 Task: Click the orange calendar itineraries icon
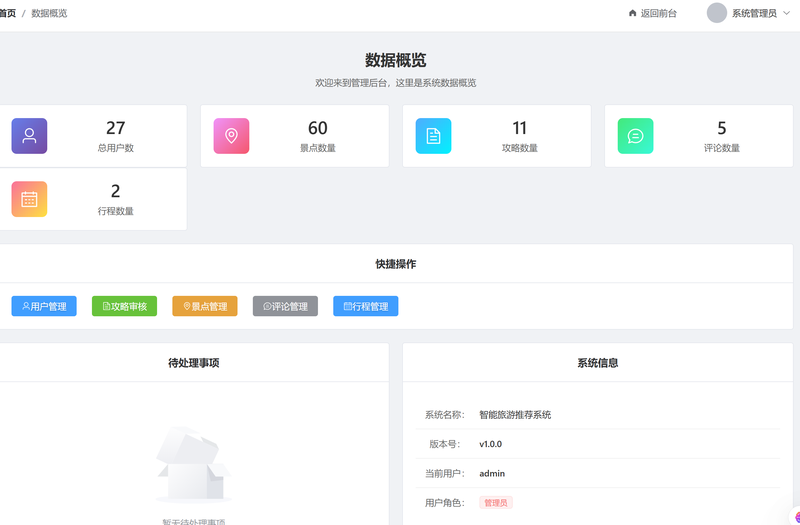point(29,199)
